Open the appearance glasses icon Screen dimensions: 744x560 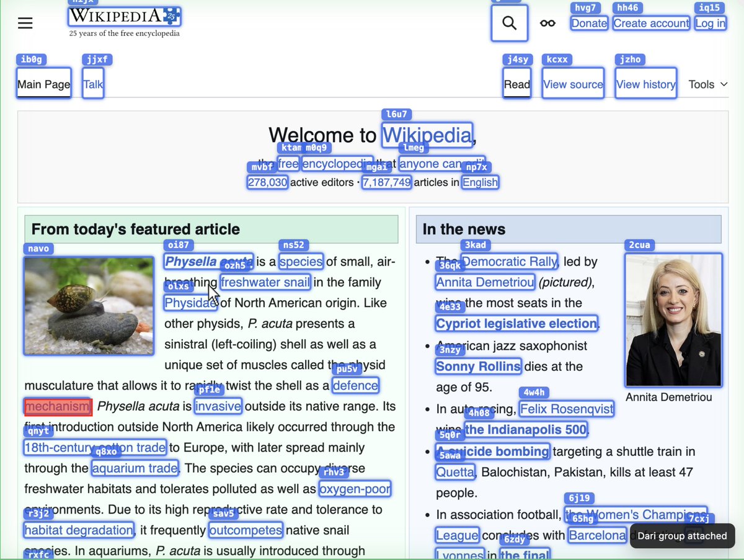coord(547,24)
